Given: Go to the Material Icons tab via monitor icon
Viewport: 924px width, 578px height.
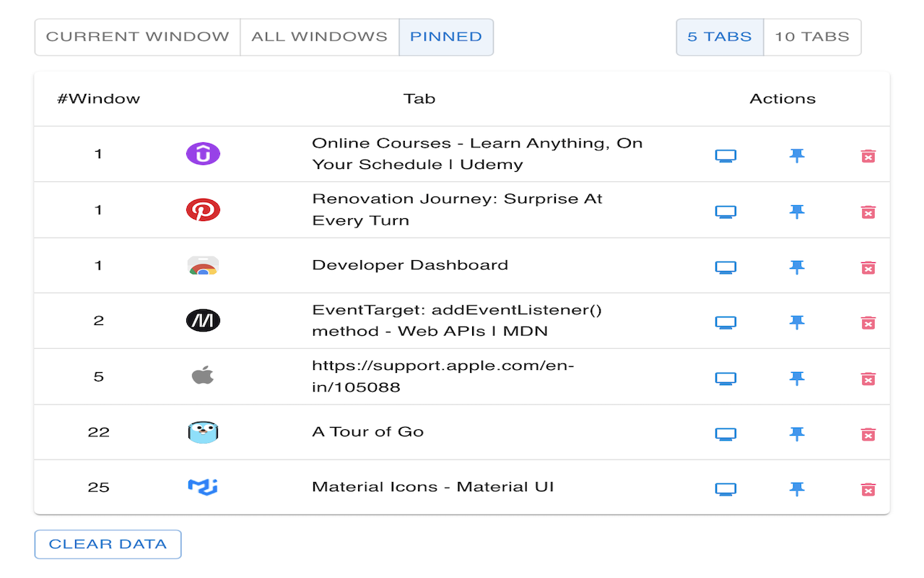Looking at the screenshot, I should coord(725,489).
